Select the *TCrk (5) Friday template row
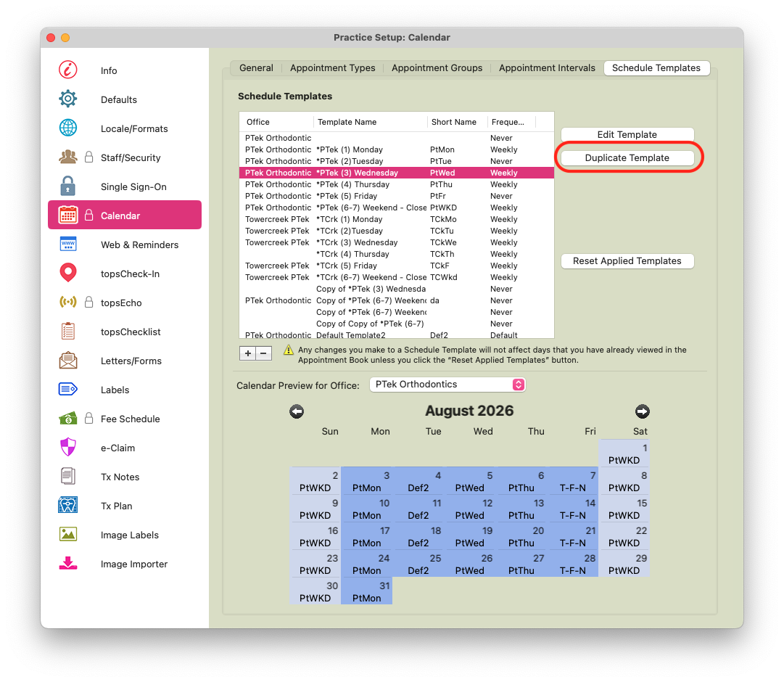Viewport: 784px width, 682px height. [x=397, y=266]
